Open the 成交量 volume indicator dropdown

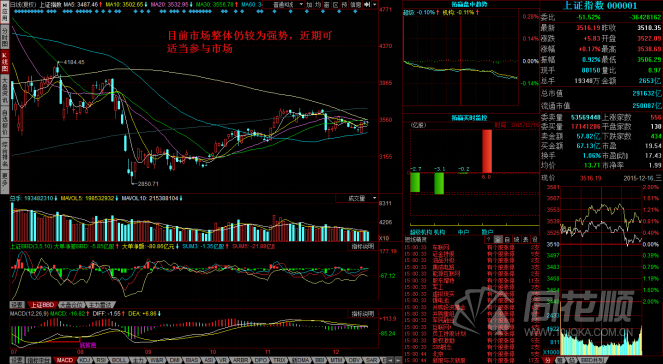pos(356,198)
